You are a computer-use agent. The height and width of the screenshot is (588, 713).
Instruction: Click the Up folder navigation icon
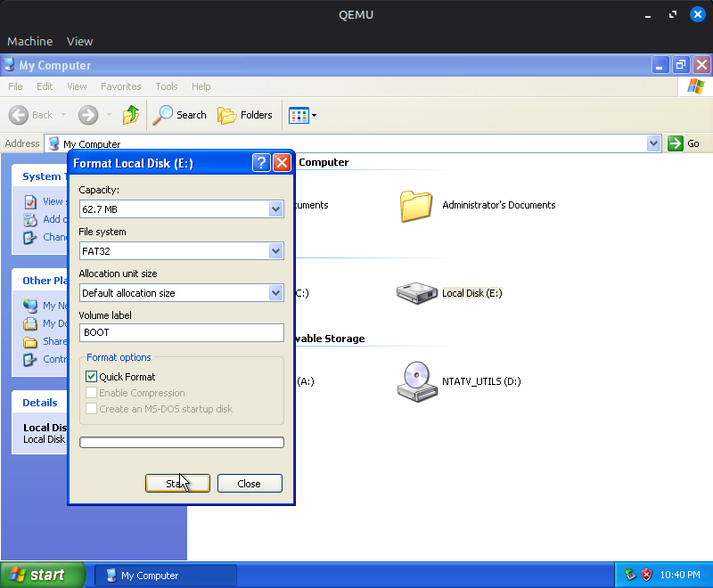pyautogui.click(x=130, y=115)
